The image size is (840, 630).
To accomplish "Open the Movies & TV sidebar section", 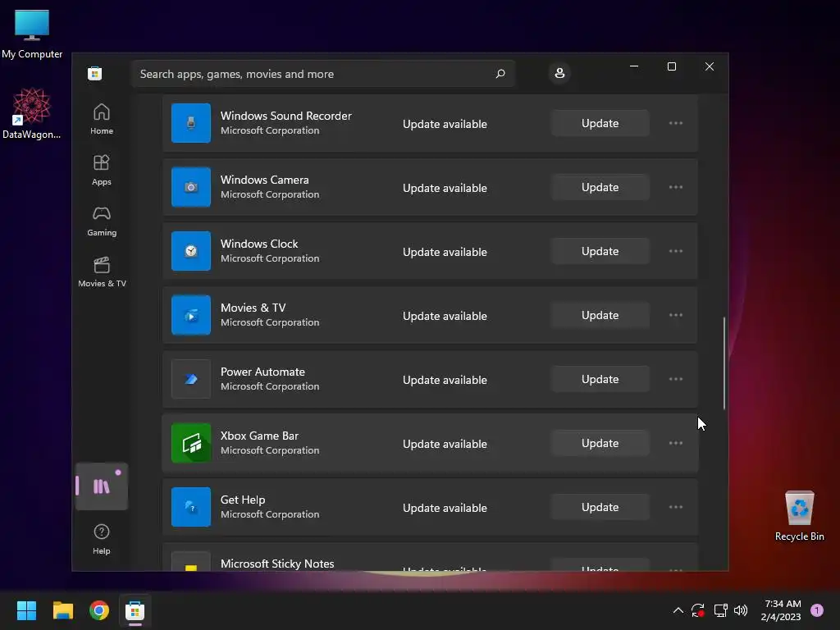I will [102, 272].
